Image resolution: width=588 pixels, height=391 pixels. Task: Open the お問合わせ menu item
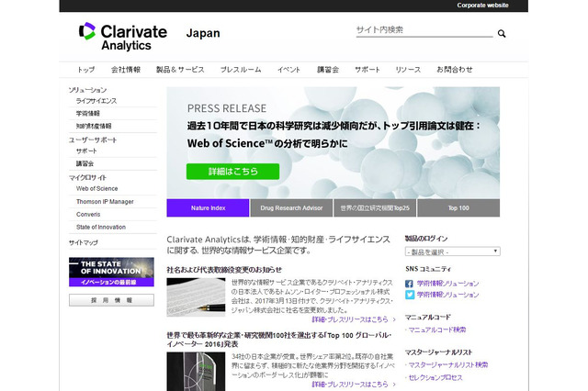(x=455, y=70)
